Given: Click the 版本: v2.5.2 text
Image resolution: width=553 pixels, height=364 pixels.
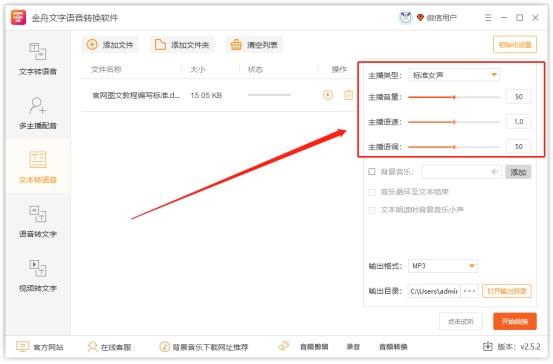Looking at the screenshot, I should click(519, 347).
